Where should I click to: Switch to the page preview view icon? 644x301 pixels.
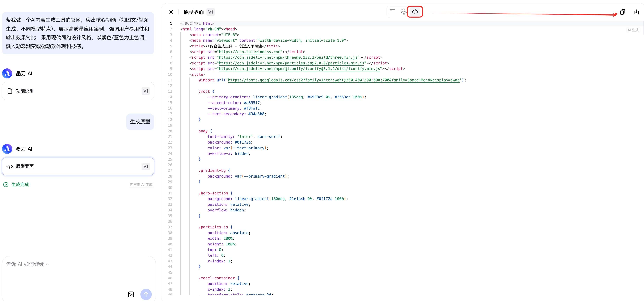(x=392, y=12)
